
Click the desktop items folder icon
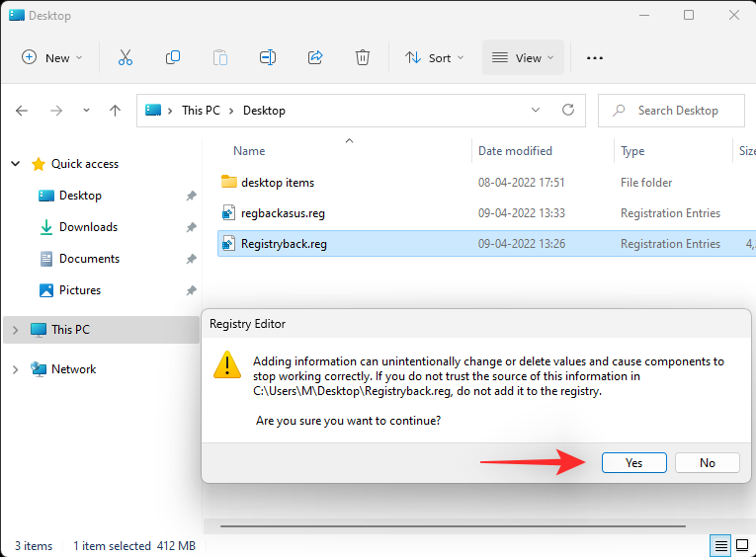click(x=229, y=182)
